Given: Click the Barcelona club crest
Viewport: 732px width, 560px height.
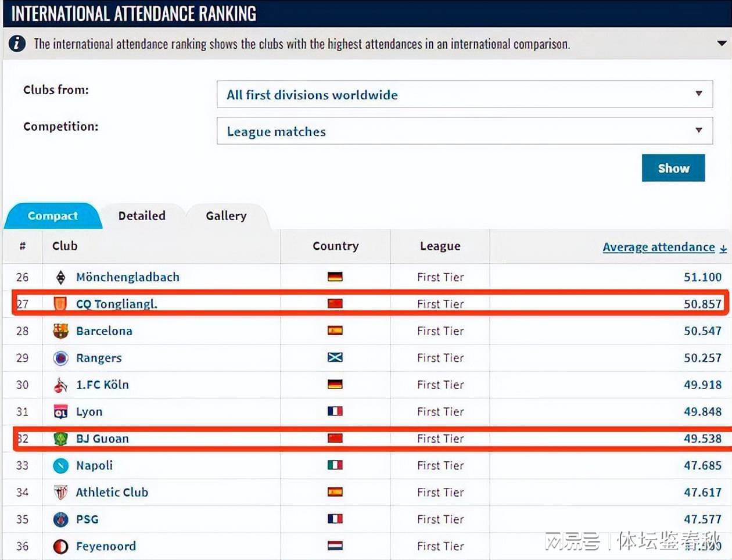Looking at the screenshot, I should [x=60, y=331].
